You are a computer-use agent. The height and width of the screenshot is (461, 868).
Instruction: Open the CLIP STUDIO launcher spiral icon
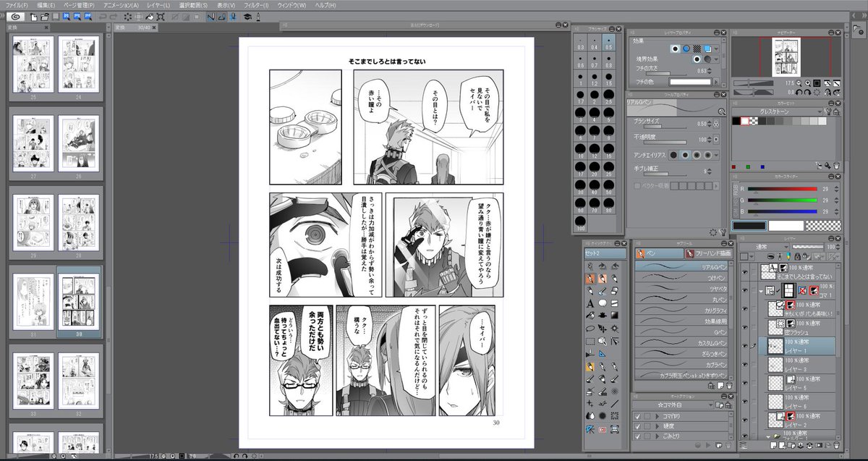[x=16, y=16]
